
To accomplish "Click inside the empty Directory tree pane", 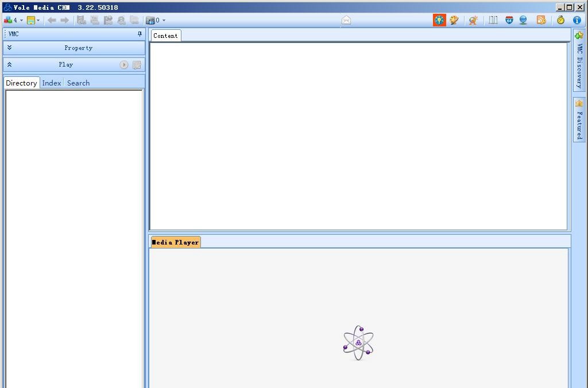I will pos(74,239).
